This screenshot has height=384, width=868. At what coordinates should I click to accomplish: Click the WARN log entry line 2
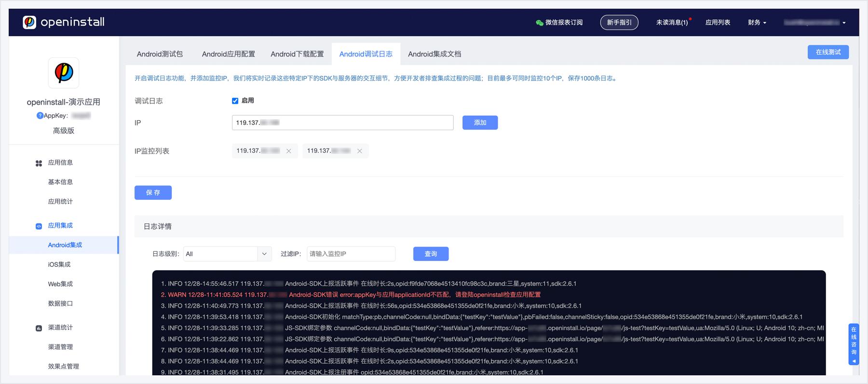point(351,295)
